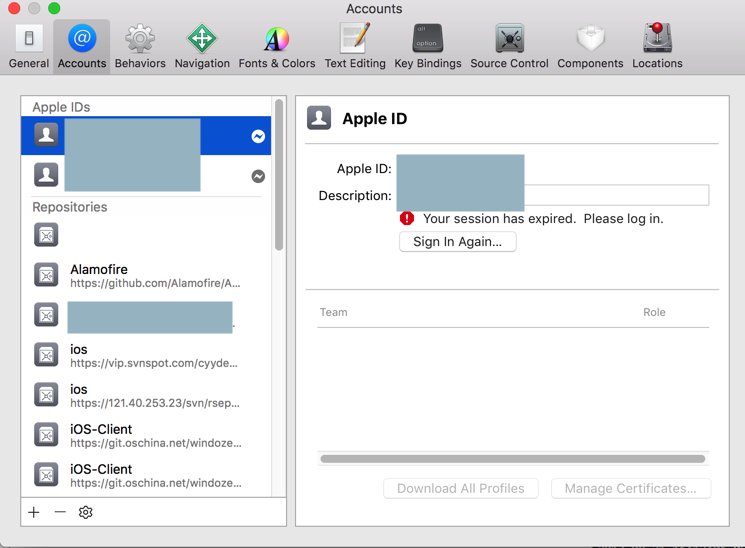Select the highlighted first Apple ID row
745x548 pixels.
146,136
